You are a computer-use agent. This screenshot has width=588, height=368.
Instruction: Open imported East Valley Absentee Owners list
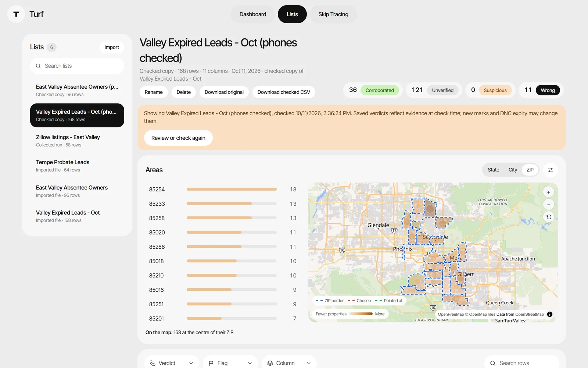click(77, 191)
